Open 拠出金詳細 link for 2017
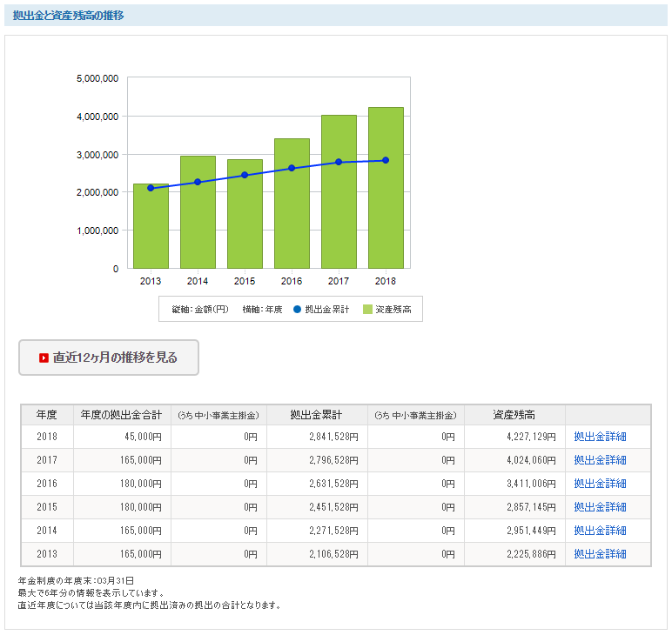Screen dimensions: 672x635 coord(600,460)
